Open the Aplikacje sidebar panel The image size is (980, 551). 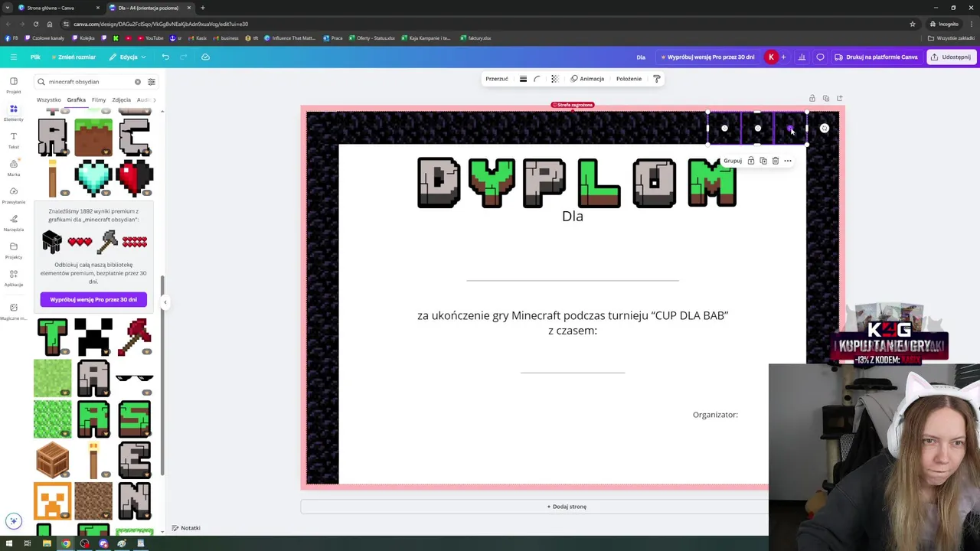(13, 278)
